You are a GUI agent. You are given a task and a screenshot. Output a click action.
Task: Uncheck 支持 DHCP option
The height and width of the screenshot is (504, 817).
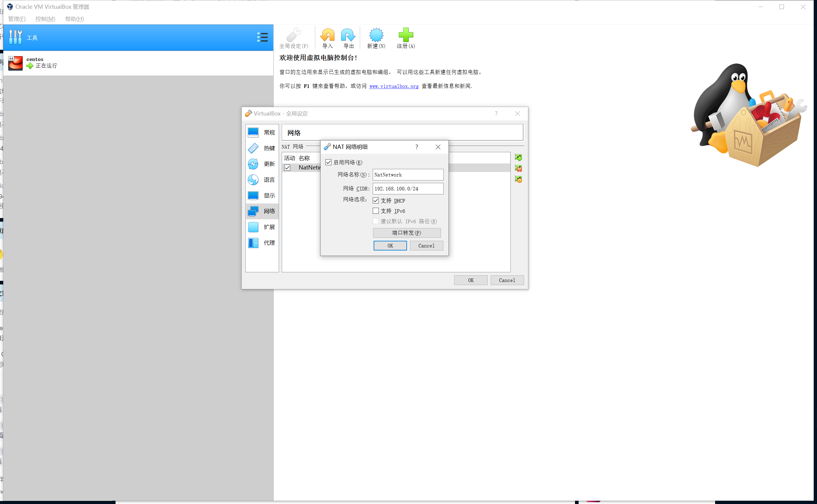click(x=376, y=200)
